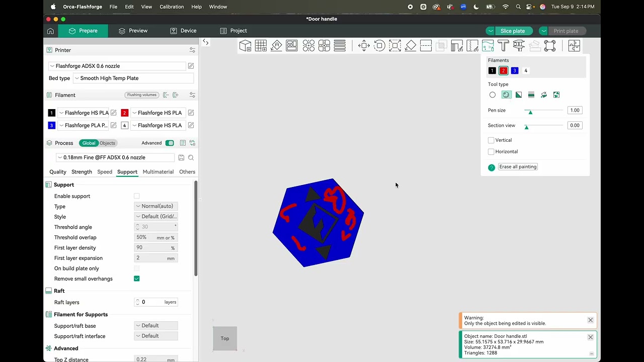Open the Multimaterial settings tab
This screenshot has height=362, width=644.
(158, 172)
